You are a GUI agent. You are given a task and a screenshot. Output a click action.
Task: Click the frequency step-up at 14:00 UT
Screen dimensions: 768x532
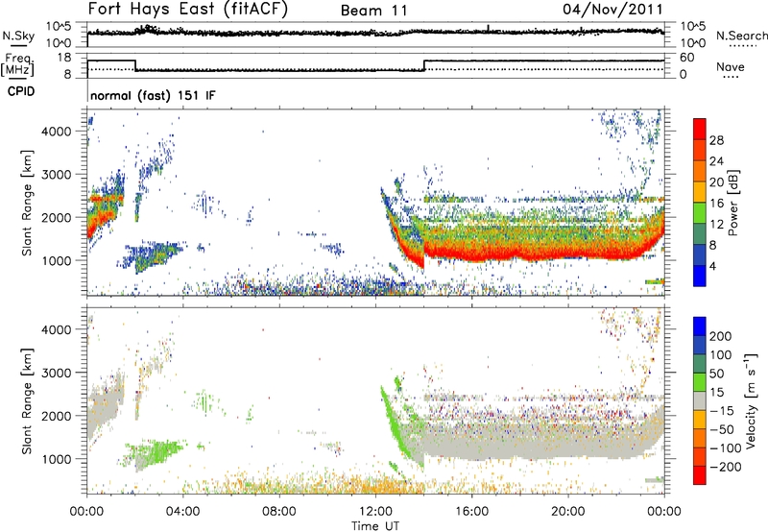point(424,65)
